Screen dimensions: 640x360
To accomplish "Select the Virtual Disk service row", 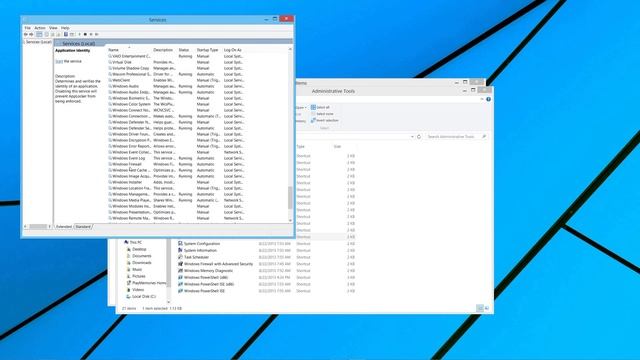I will click(x=176, y=62).
